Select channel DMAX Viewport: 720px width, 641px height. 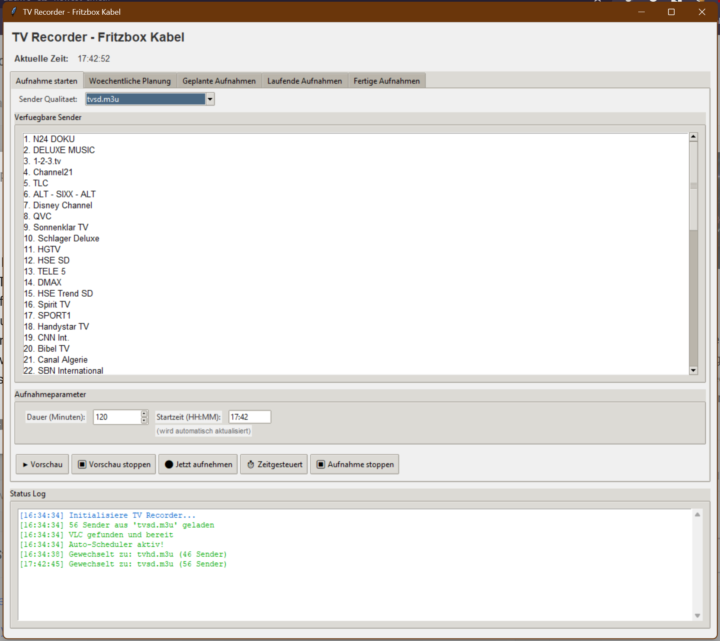coord(43,282)
